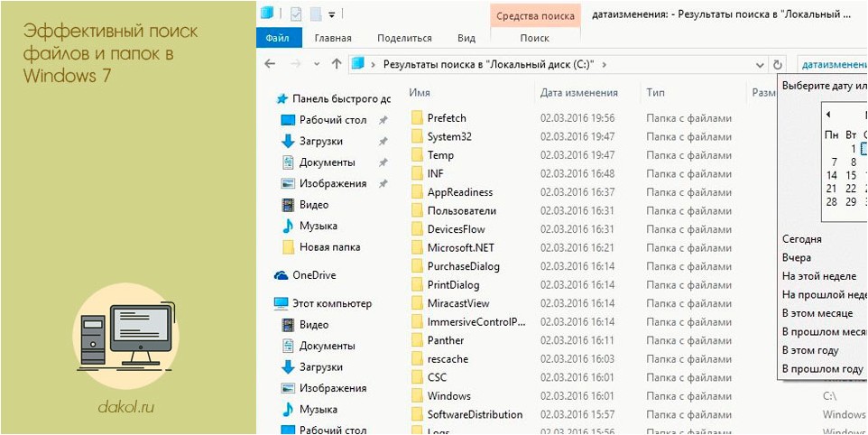The width and height of the screenshot is (868, 435).
Task: Click the Temp folder icon
Action: pyautogui.click(x=417, y=155)
